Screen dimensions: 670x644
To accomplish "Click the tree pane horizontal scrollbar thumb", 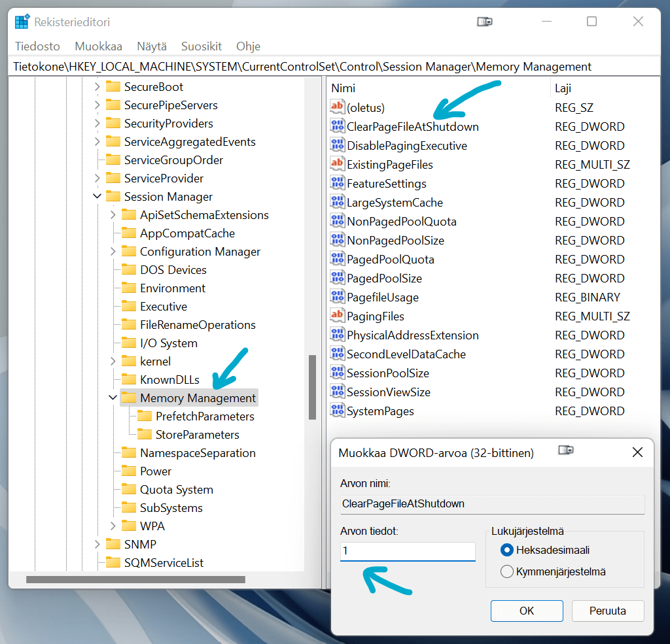I will pos(135,579).
